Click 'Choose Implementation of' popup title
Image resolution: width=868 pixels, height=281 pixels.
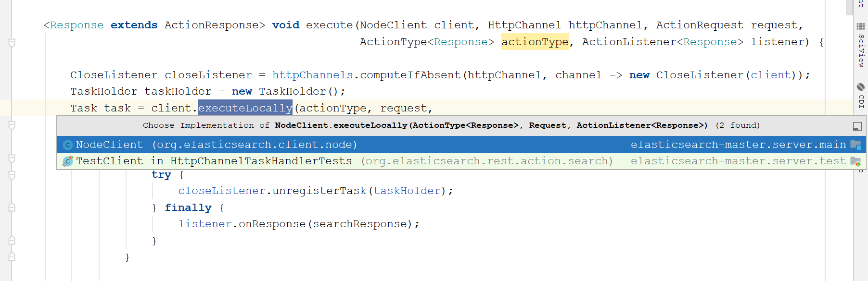[x=206, y=125]
